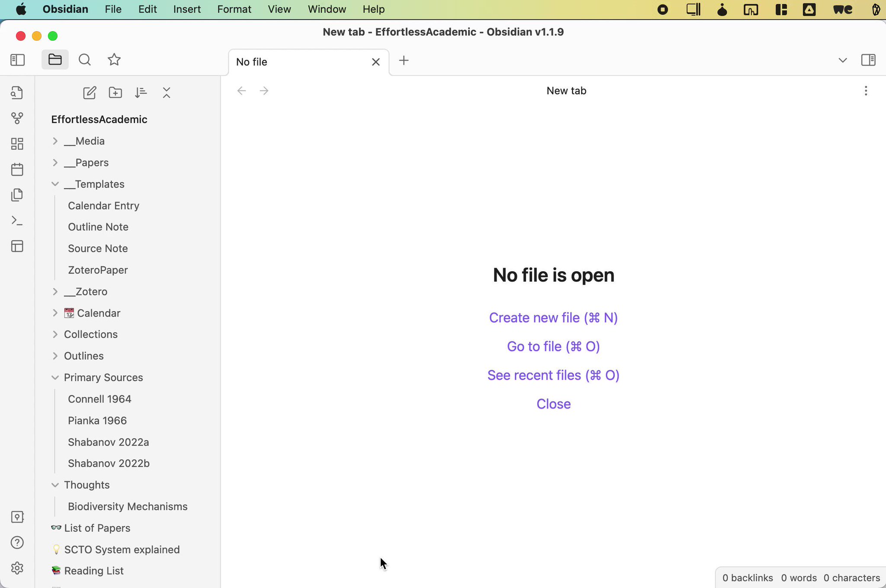This screenshot has height=588, width=886.
Task: Open the file explorer folder tab
Action: [x=55, y=59]
